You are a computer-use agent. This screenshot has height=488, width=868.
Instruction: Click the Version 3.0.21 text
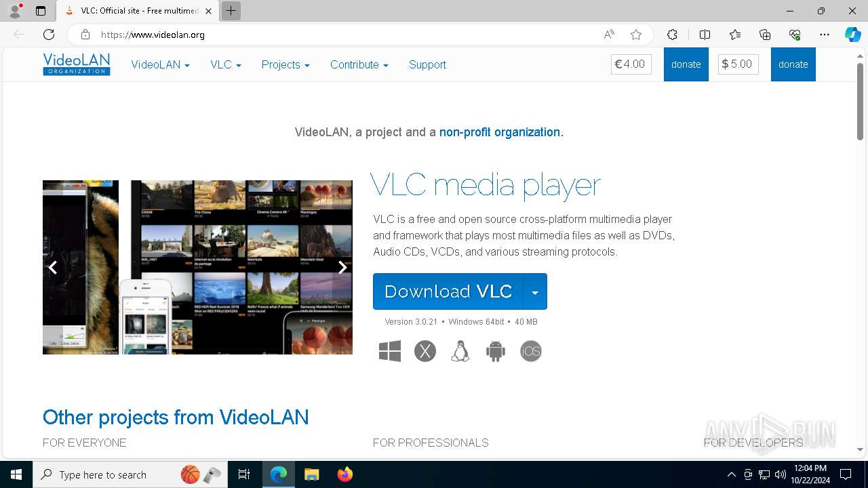coord(411,322)
